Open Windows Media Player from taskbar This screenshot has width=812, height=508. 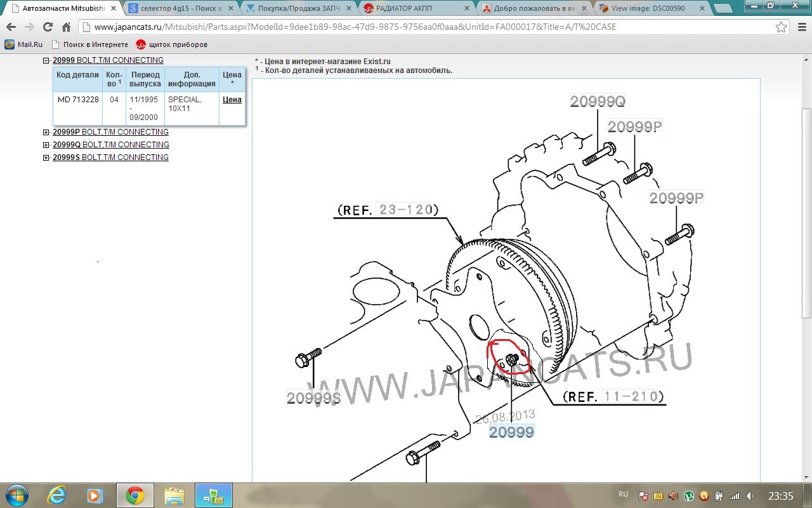point(95,495)
